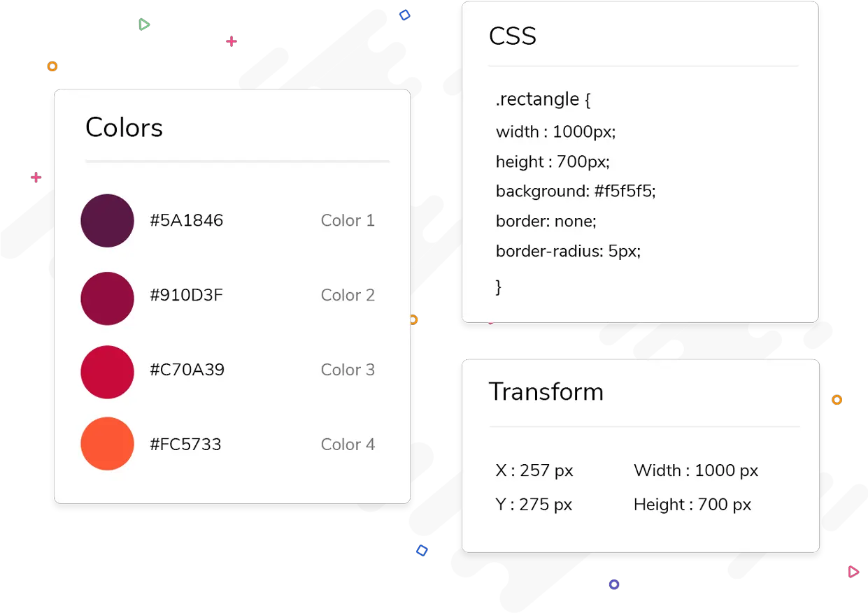
Task: Select the #5A1846 hex code text
Action: [x=187, y=221]
